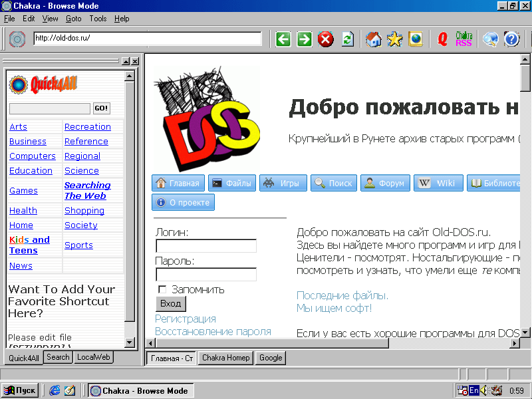Open Favorites using the star icon
This screenshot has height=399, width=532.
[395, 39]
